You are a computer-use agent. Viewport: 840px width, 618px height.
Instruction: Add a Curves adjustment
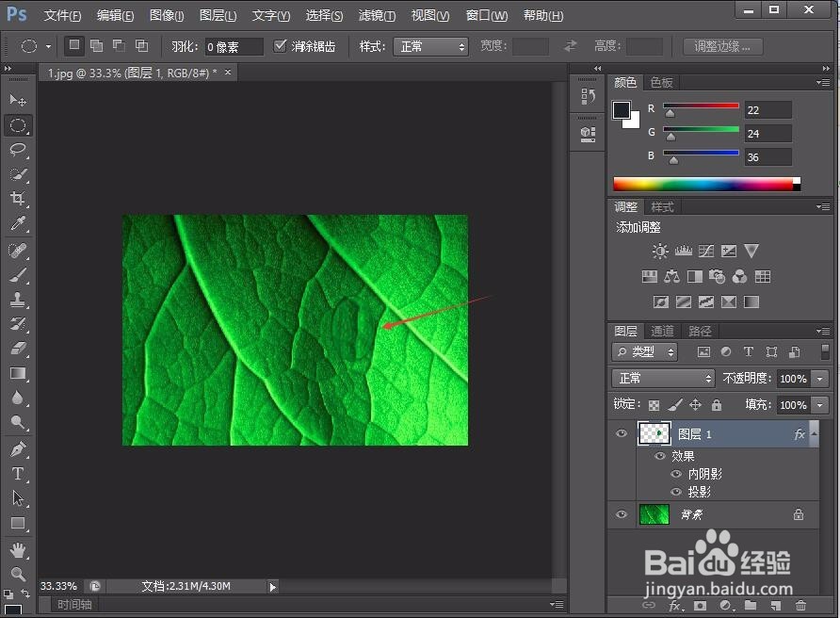click(706, 251)
